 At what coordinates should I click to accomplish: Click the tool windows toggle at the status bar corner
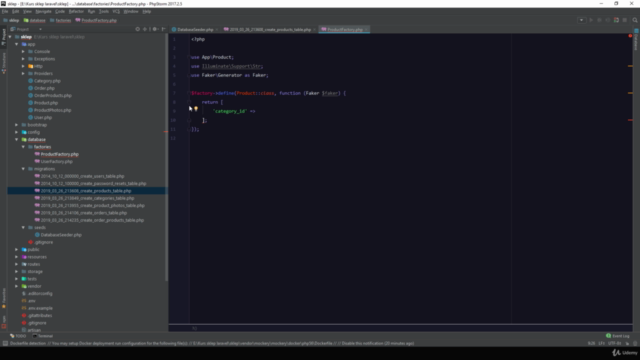5,343
